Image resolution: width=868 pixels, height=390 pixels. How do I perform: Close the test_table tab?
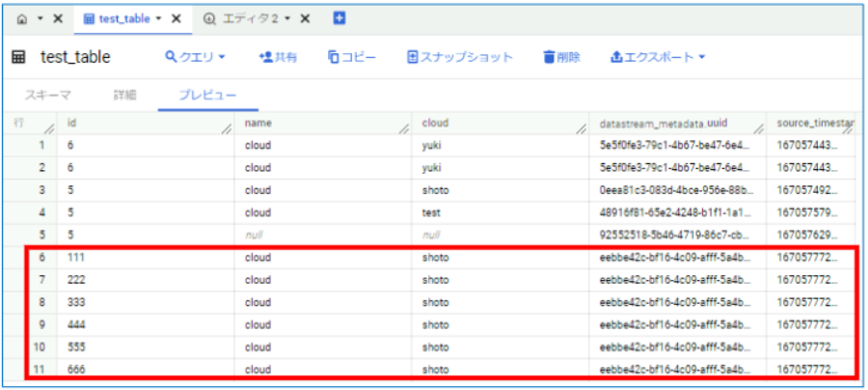[x=178, y=19]
